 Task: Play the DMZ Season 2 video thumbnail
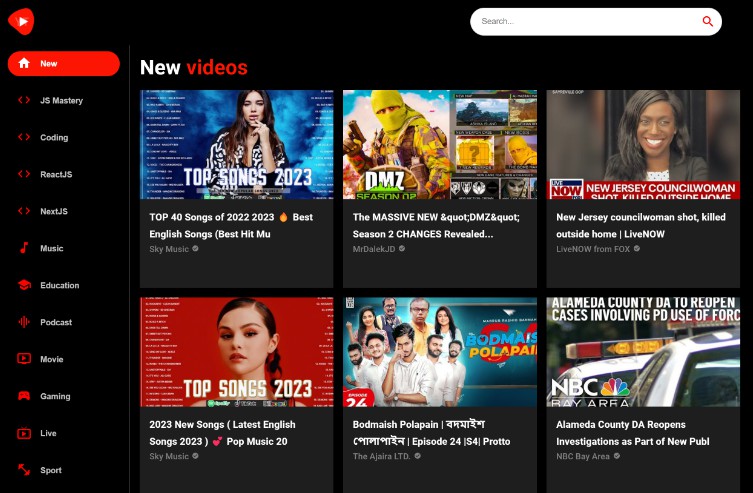pos(440,145)
